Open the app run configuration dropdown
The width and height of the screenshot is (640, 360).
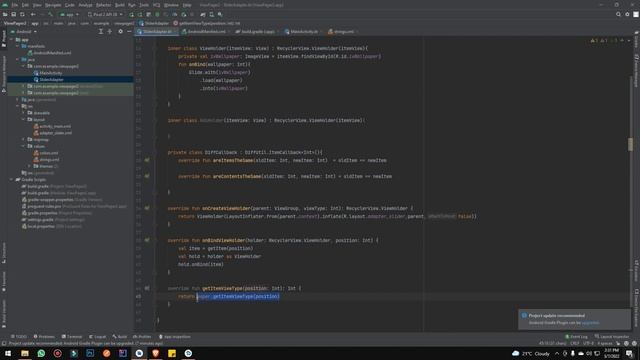(x=69, y=14)
